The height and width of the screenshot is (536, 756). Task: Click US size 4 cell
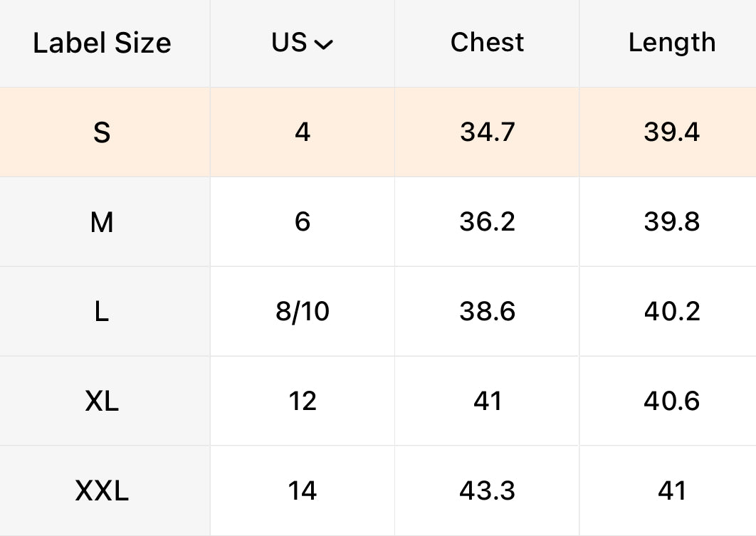(303, 132)
